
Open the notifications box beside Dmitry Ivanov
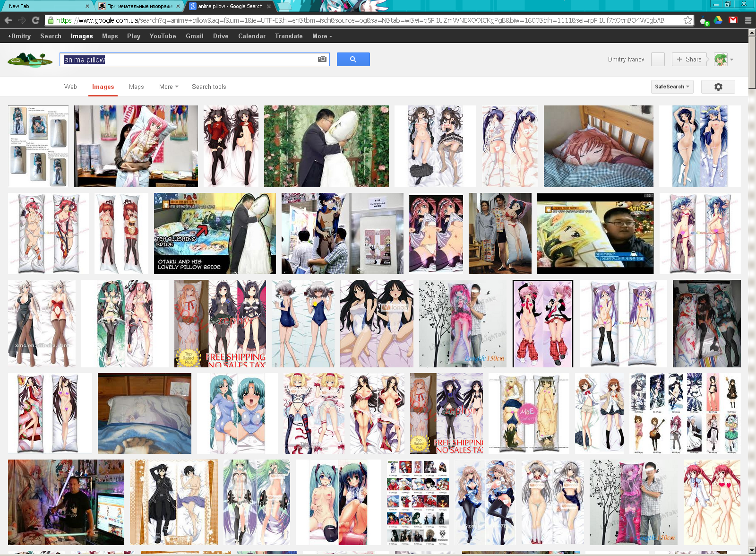tap(658, 59)
